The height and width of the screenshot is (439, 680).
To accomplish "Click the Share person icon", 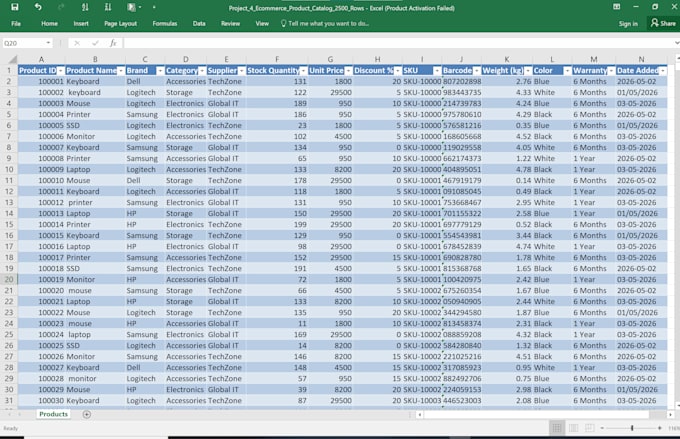I will 654,23.
